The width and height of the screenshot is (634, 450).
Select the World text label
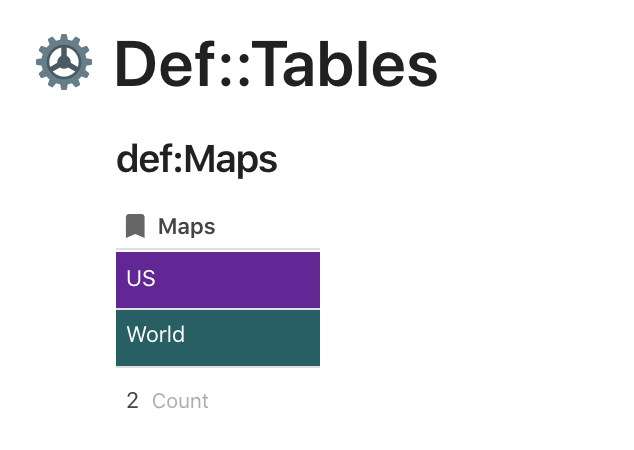click(x=156, y=334)
